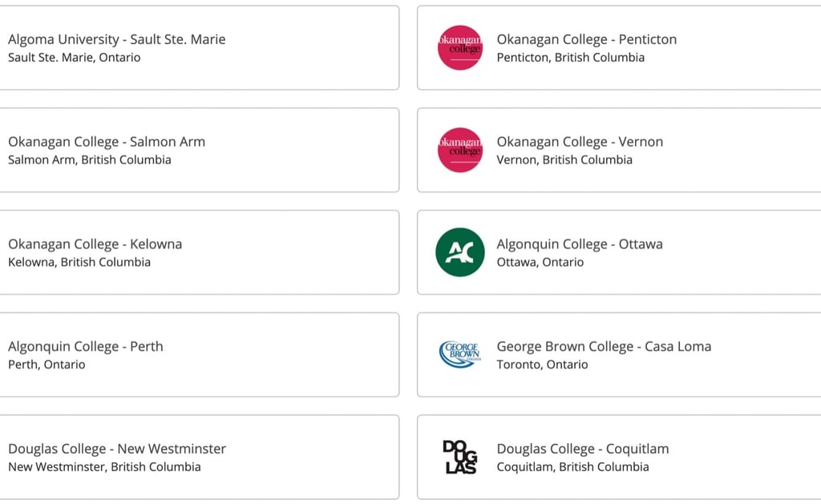This screenshot has height=504, width=821.
Task: Click Toronto, Ontario location text
Action: coord(542,365)
